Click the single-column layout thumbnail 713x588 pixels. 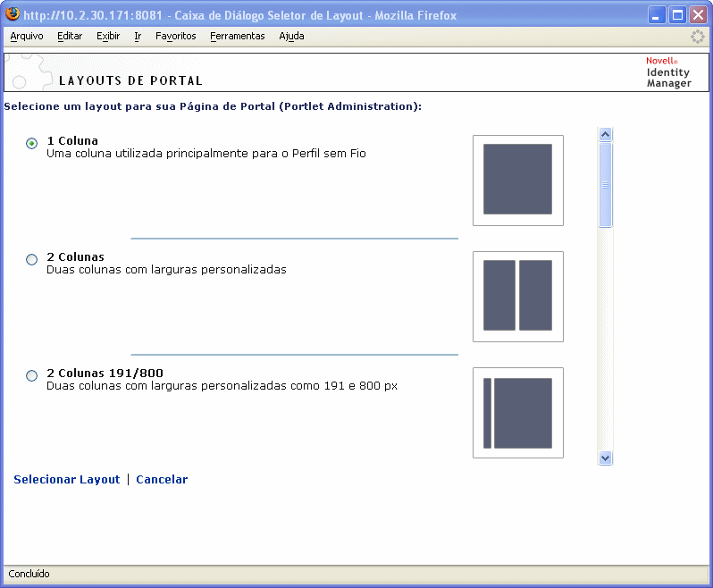518,181
